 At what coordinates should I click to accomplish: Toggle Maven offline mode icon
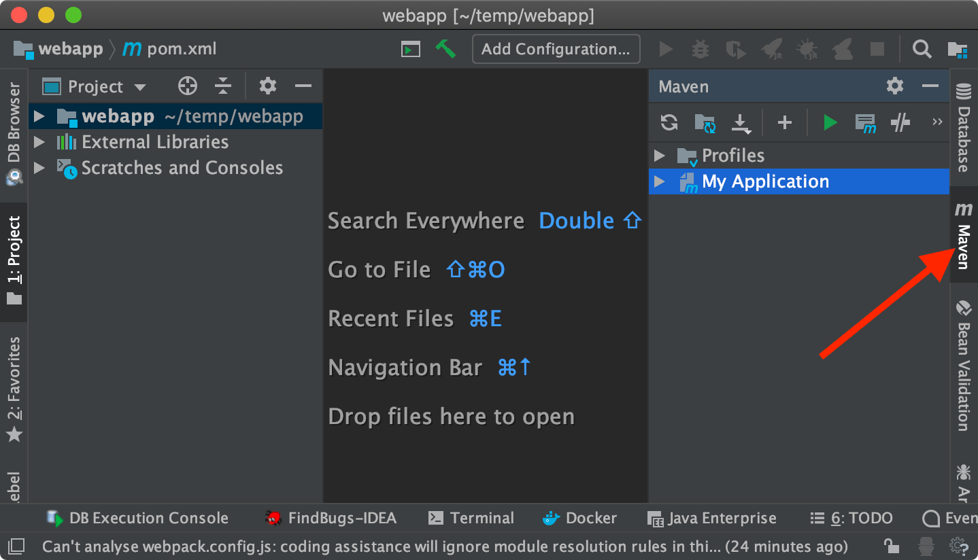[900, 122]
